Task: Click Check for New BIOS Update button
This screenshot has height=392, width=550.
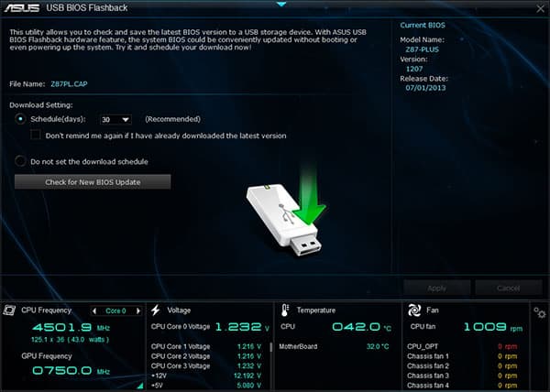Action: (93, 182)
